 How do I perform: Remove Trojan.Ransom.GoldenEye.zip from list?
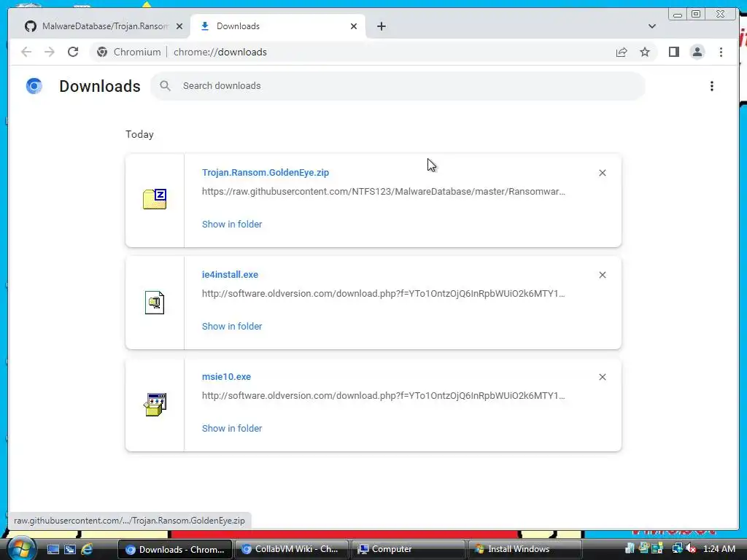pyautogui.click(x=602, y=173)
